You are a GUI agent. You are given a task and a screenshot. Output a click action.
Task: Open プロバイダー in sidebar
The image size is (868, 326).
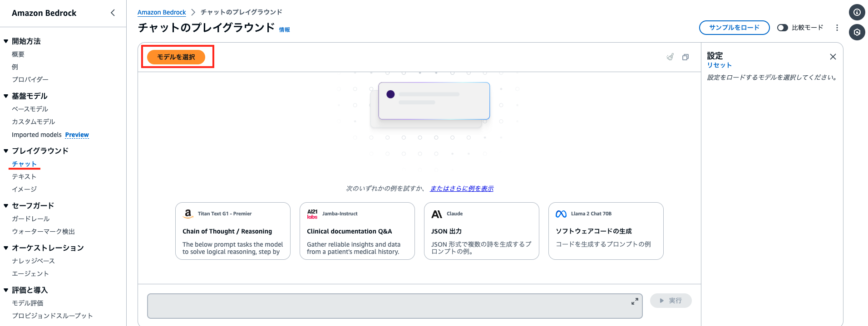pyautogui.click(x=30, y=80)
